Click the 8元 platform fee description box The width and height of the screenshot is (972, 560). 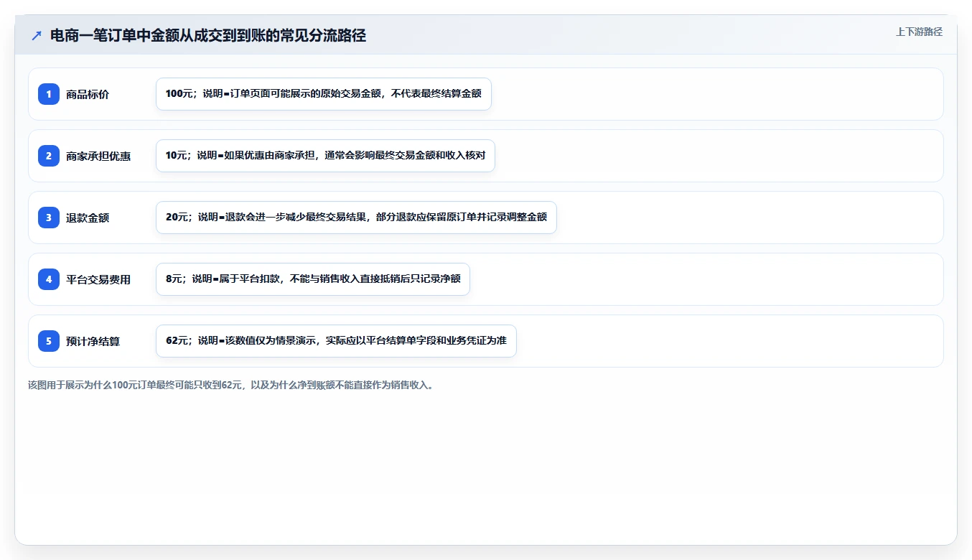pos(313,279)
